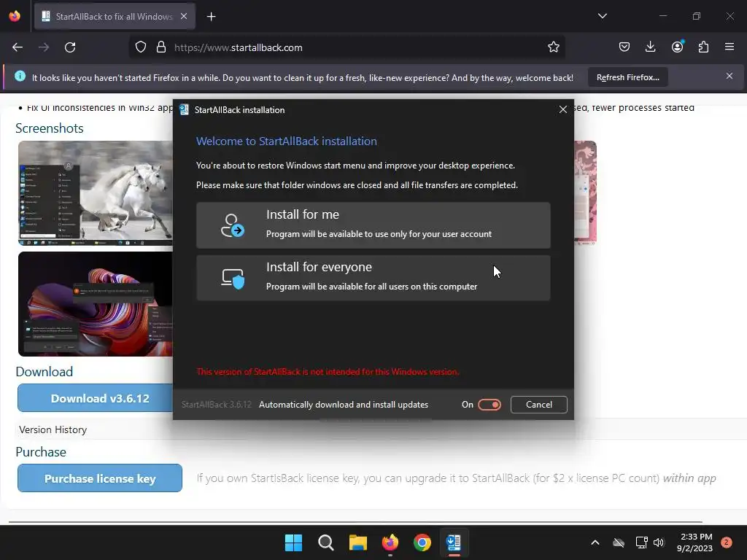The height and width of the screenshot is (560, 747).
Task: Close the StartAllBack tab
Action: (x=184, y=16)
